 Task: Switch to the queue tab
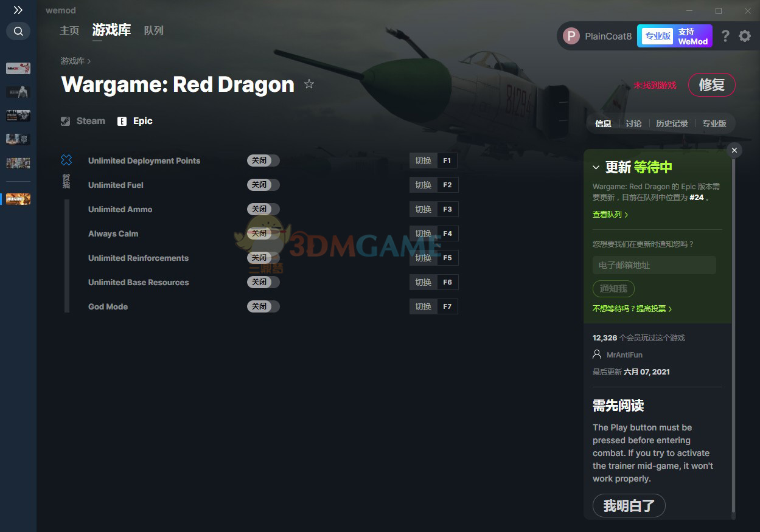[x=153, y=30]
